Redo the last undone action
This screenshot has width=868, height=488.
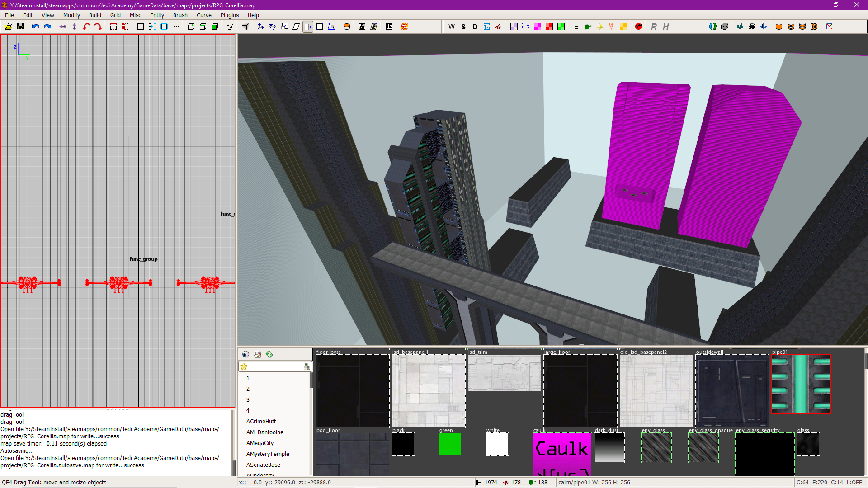click(47, 27)
